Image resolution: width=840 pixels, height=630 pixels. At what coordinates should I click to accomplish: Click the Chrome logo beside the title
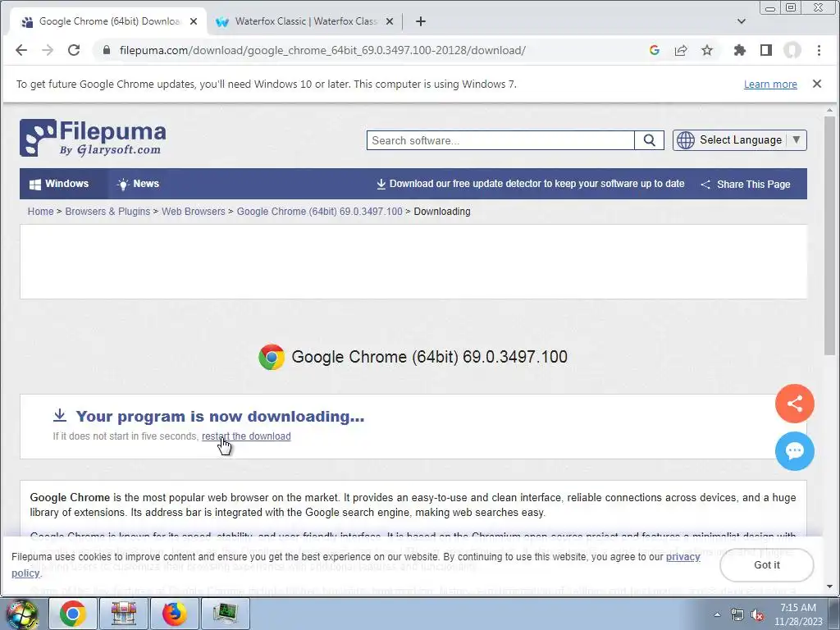(x=272, y=357)
